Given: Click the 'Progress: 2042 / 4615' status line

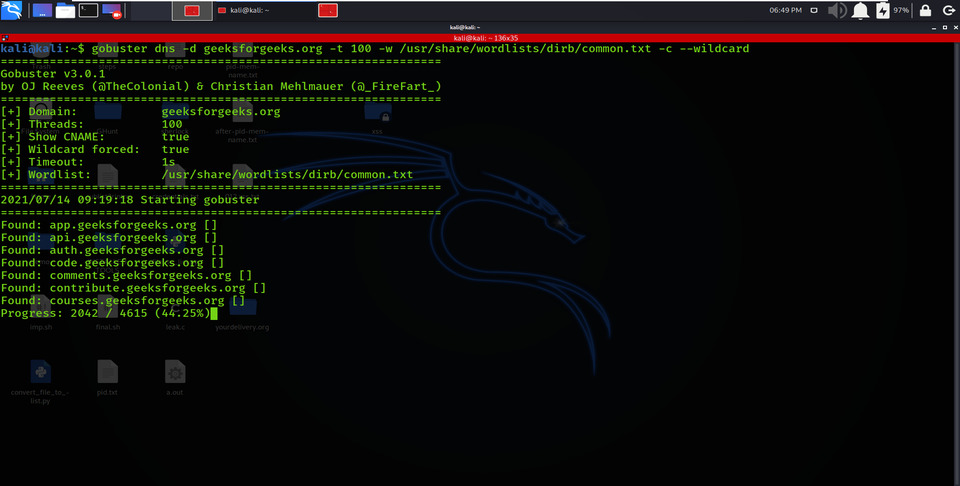Looking at the screenshot, I should 105,313.
